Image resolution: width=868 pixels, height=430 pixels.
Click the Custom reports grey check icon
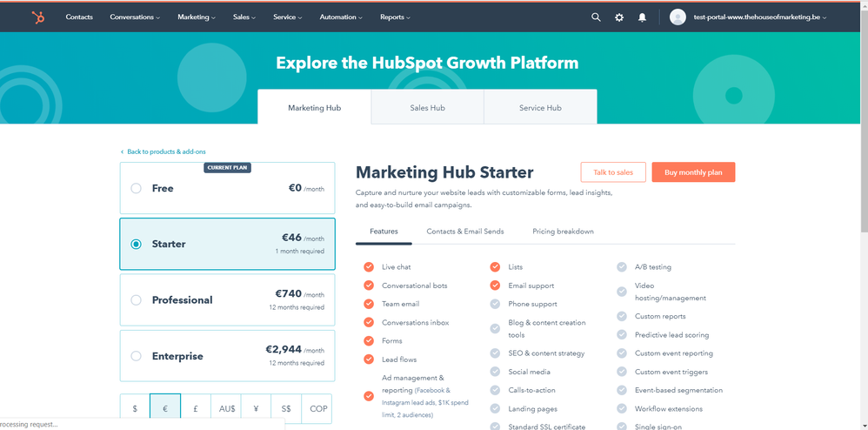(x=622, y=316)
